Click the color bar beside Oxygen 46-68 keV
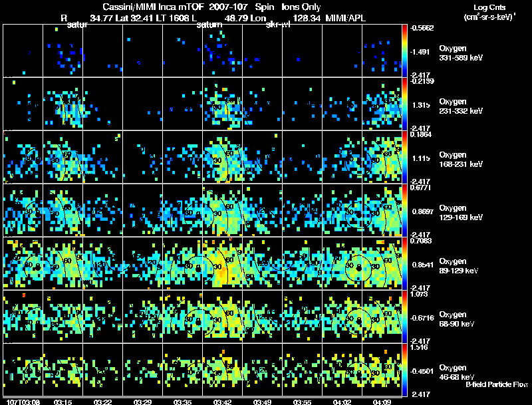Image resolution: width=532 pixels, height=405 pixels. [x=404, y=370]
